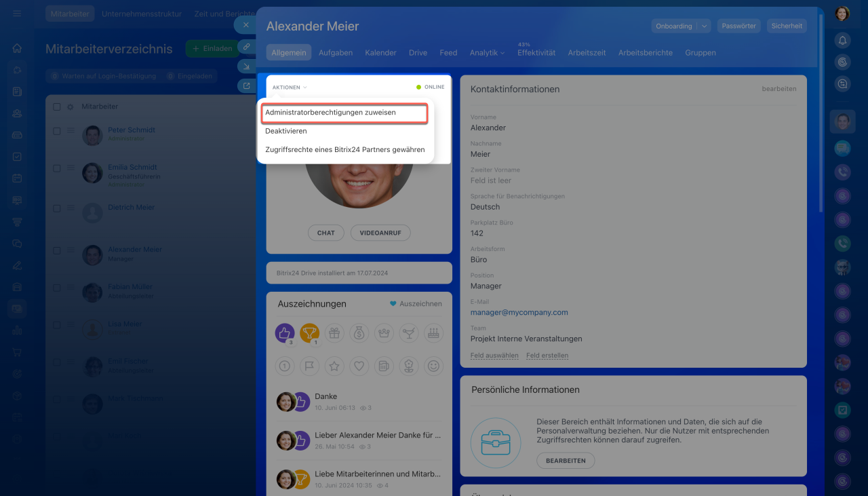Open the notifications bell in right sidebar

842,40
